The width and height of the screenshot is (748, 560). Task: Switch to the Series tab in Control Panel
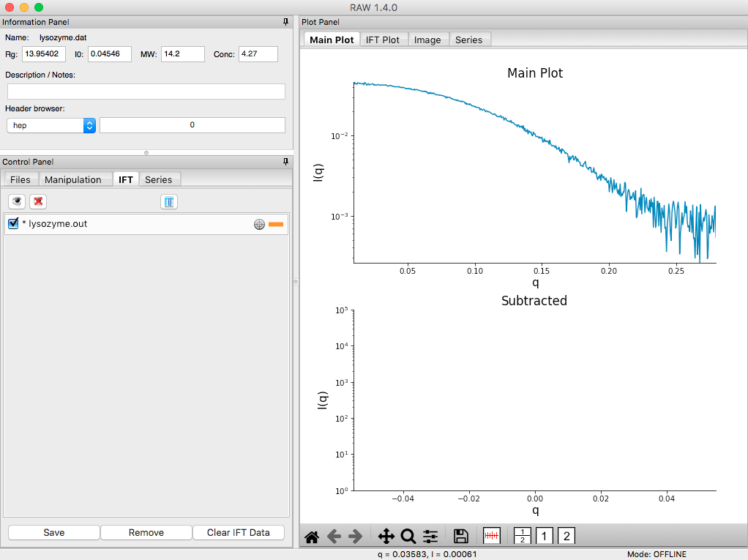[158, 179]
